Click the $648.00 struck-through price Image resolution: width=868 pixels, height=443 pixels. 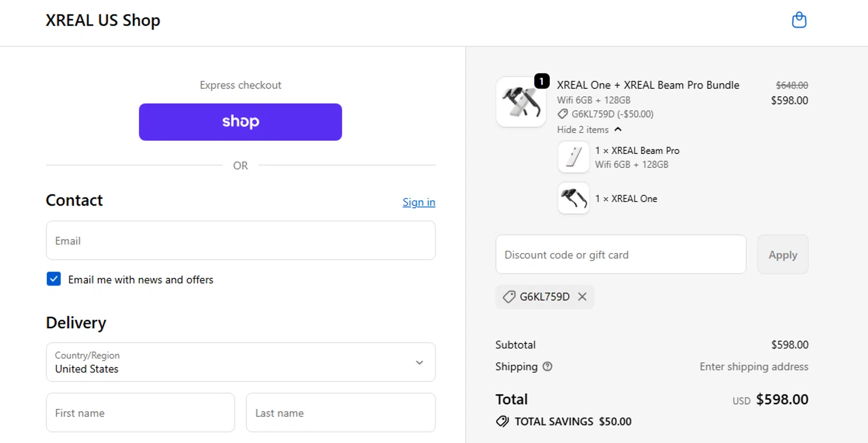tap(792, 85)
